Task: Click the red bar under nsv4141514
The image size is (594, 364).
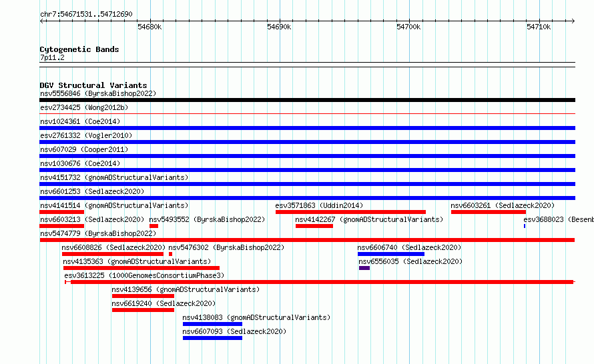Action: pyautogui.click(x=62, y=212)
